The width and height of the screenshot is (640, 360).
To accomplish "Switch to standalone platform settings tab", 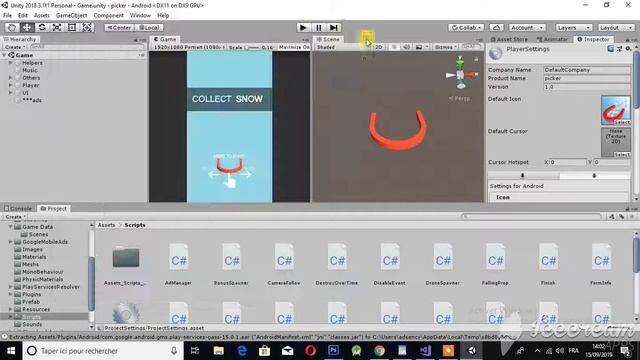I will pyautogui.click(x=523, y=176).
